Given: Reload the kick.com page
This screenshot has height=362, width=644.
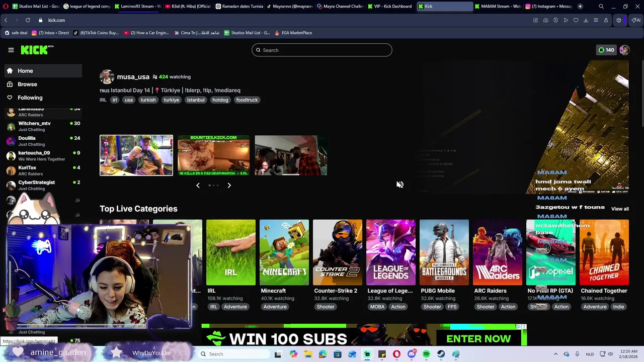Looking at the screenshot, I should pyautogui.click(x=28, y=20).
